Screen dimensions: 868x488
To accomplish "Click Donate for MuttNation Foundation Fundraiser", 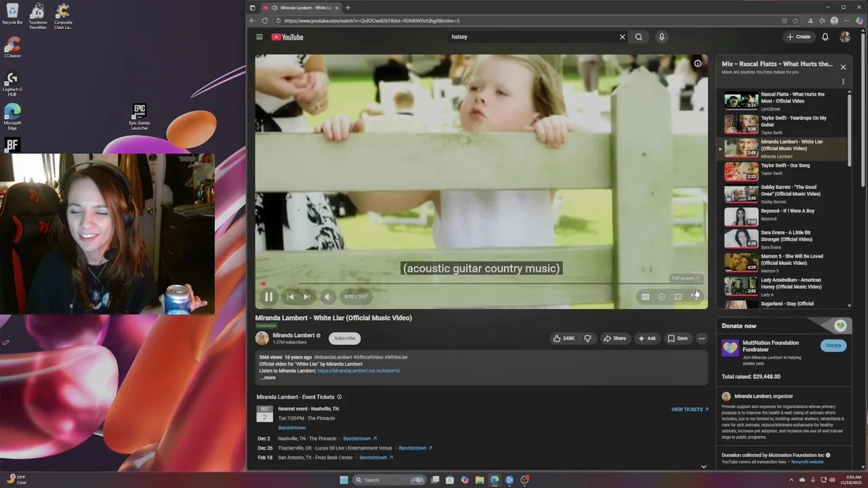I will (x=833, y=346).
